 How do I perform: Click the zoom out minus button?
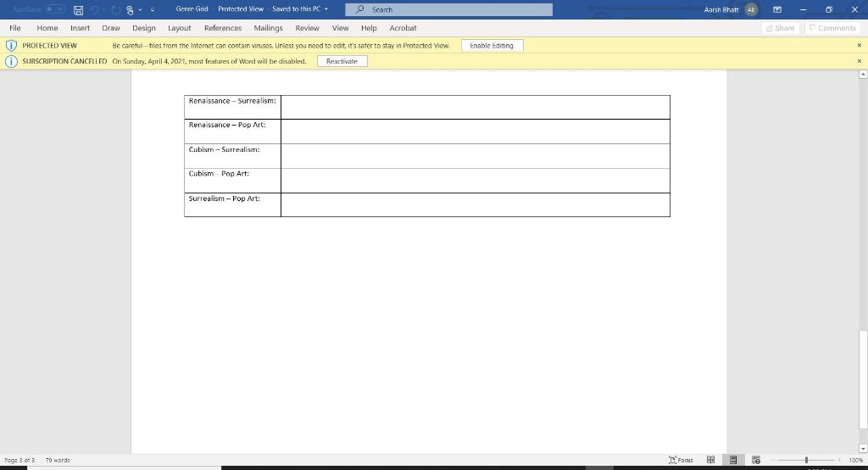pyautogui.click(x=771, y=460)
